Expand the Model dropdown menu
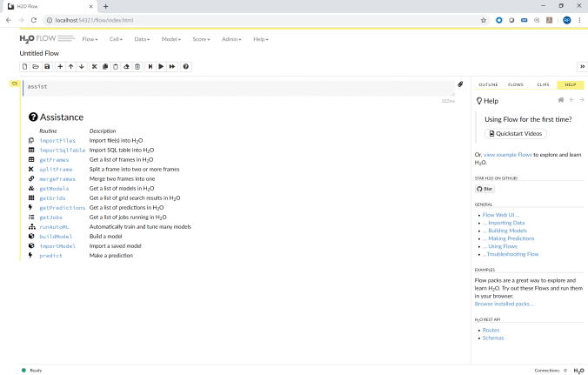This screenshot has height=375, width=588. (x=170, y=39)
